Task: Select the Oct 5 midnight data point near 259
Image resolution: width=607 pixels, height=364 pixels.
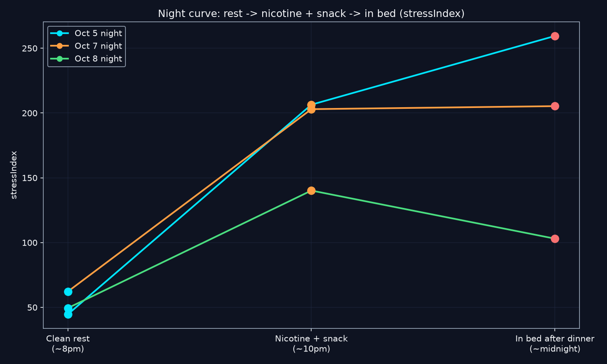Action: click(555, 36)
